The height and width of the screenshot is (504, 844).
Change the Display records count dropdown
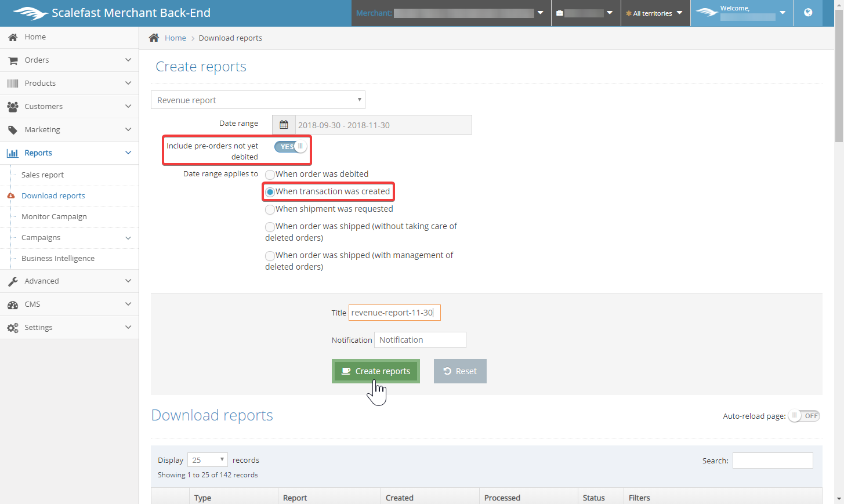[x=207, y=460]
